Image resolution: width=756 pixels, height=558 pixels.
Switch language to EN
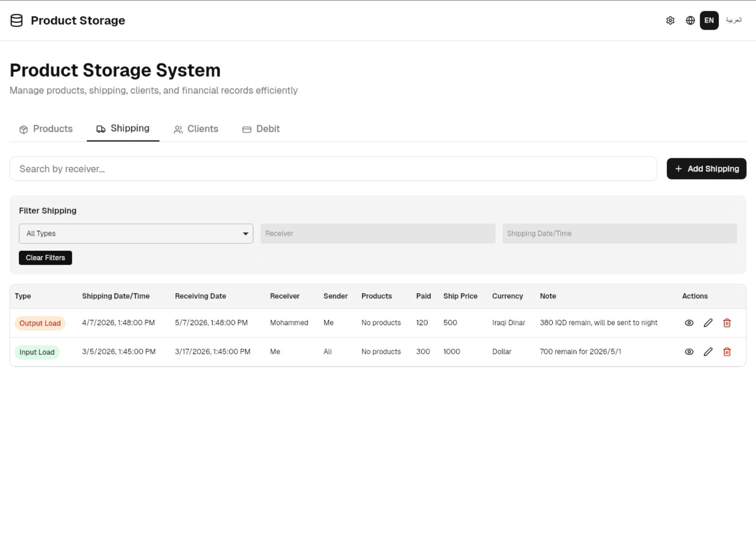(x=709, y=20)
